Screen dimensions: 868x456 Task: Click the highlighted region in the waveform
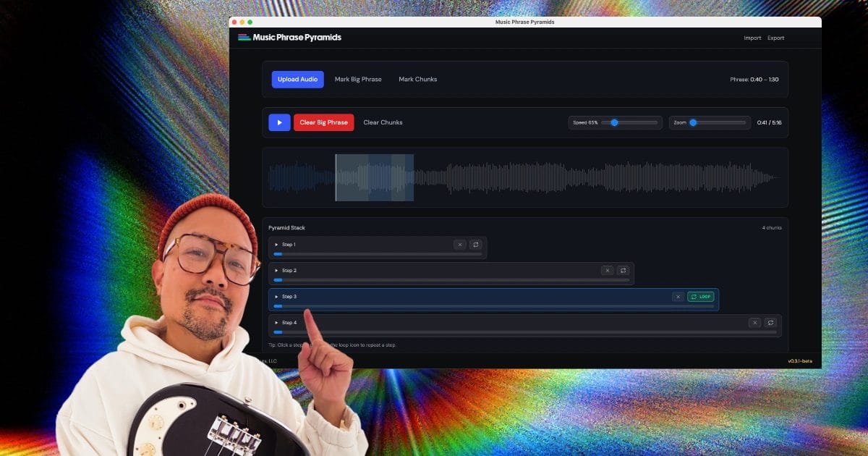[x=375, y=177]
